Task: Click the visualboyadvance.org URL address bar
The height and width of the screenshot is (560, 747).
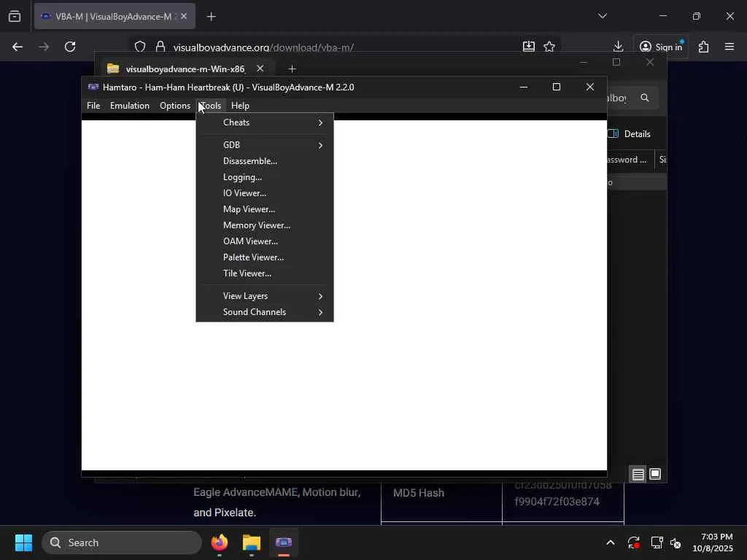Action: click(343, 47)
